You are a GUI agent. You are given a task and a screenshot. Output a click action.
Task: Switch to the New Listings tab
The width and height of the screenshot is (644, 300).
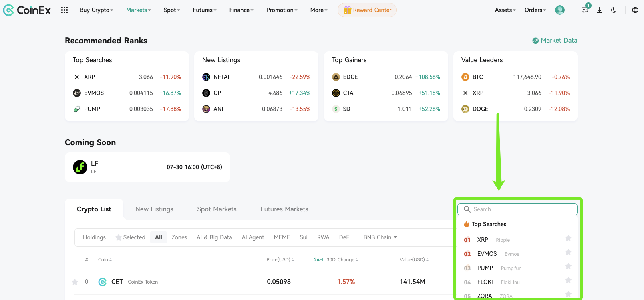(x=154, y=209)
